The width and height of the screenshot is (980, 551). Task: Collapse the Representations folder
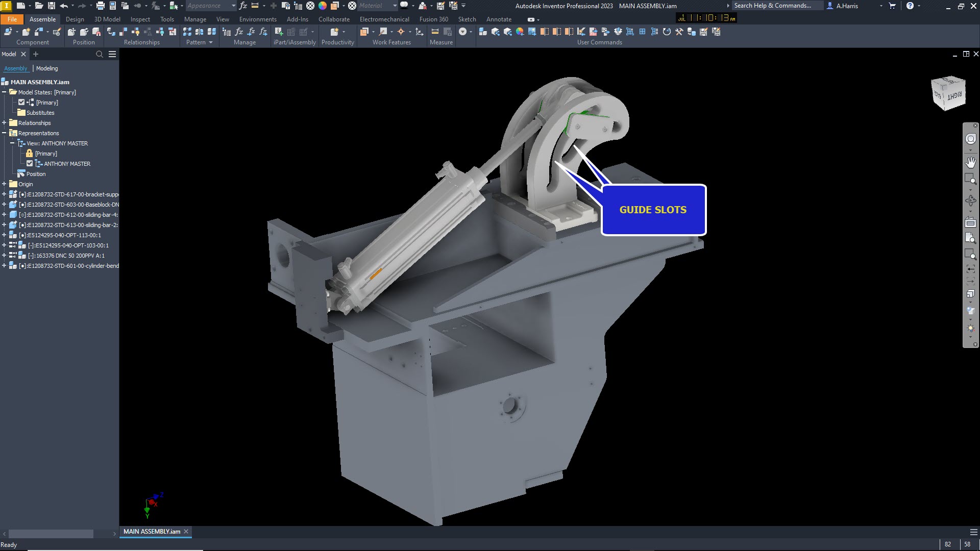point(4,133)
